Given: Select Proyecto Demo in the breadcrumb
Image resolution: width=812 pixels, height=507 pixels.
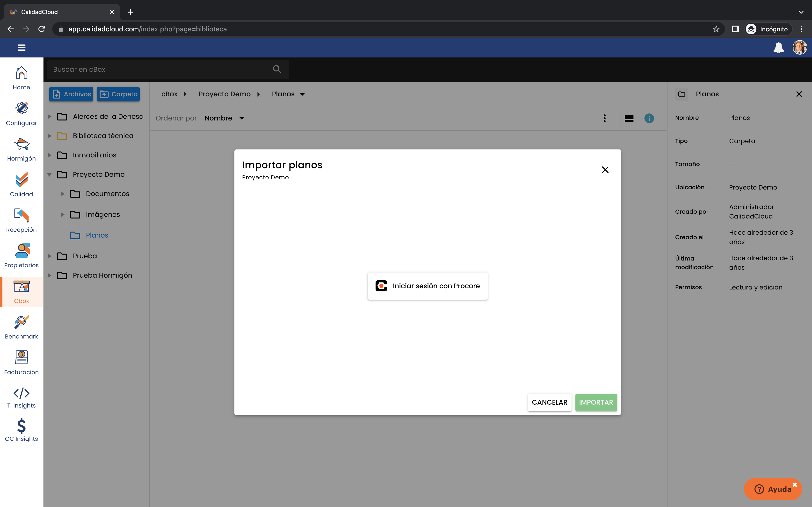Looking at the screenshot, I should (x=225, y=94).
